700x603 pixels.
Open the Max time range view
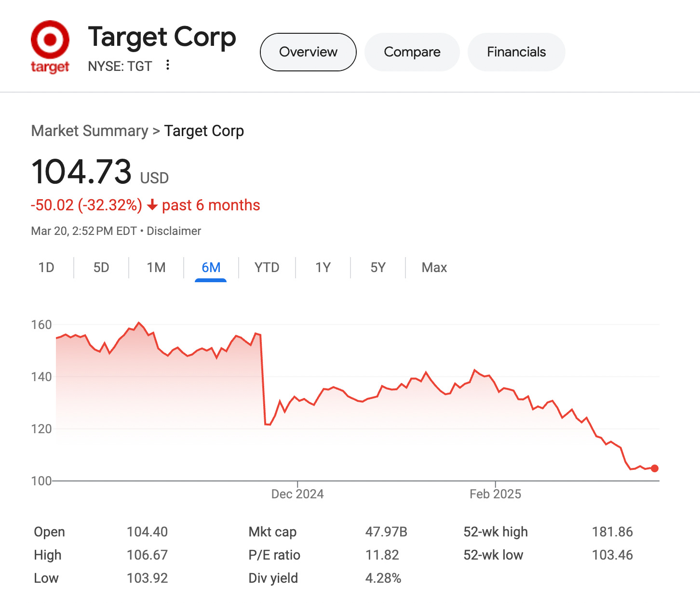[x=433, y=267]
